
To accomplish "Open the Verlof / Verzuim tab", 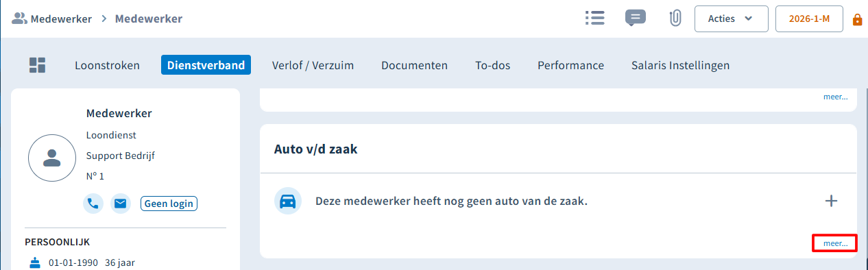I will click(x=313, y=65).
